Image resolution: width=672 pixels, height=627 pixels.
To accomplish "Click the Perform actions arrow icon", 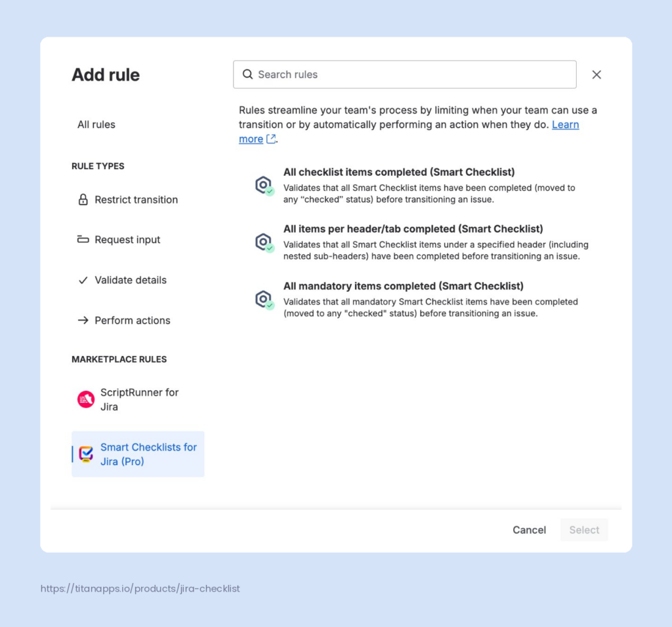I will (x=83, y=321).
